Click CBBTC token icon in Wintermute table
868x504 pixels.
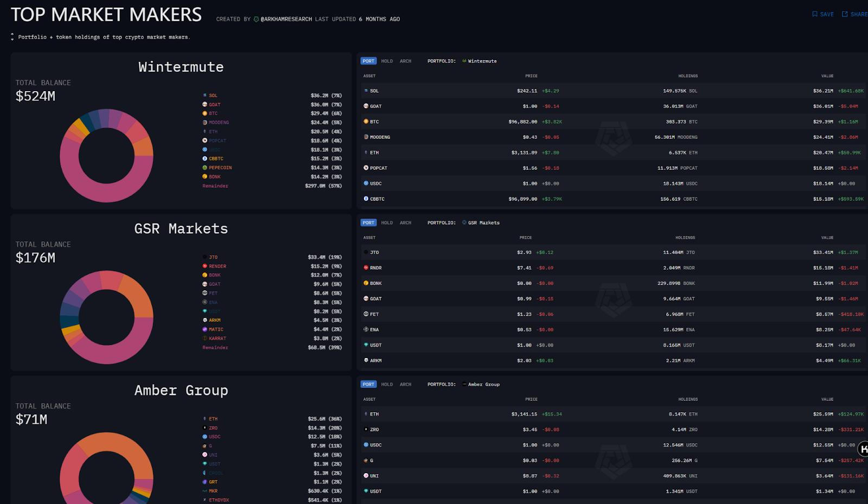pyautogui.click(x=366, y=199)
